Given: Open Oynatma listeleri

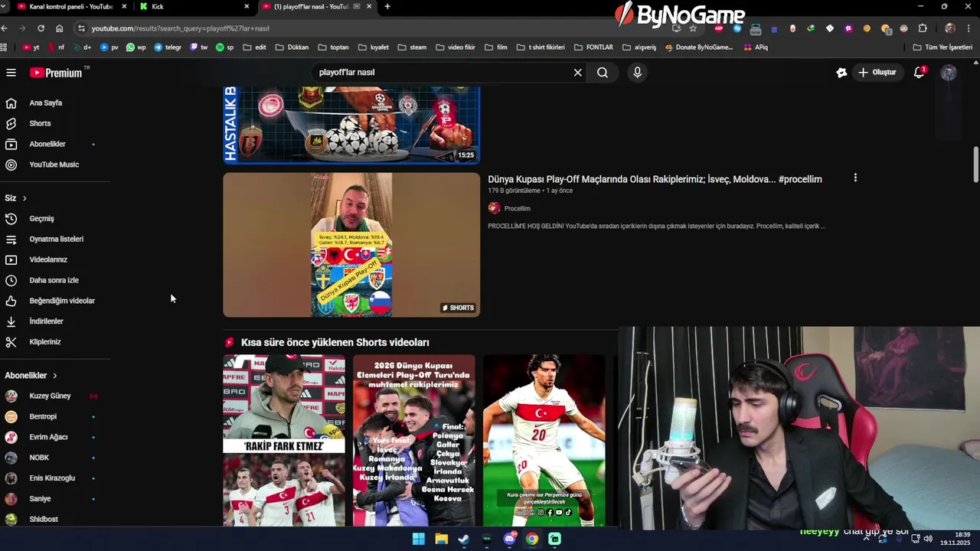Looking at the screenshot, I should pyautogui.click(x=56, y=239).
